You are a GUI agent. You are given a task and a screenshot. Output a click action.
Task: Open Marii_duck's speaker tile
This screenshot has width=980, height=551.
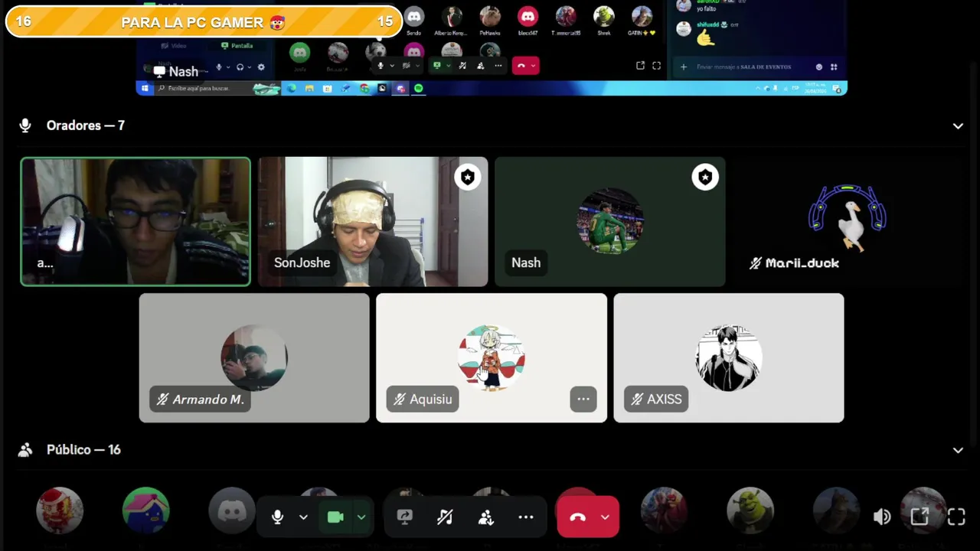[848, 222]
